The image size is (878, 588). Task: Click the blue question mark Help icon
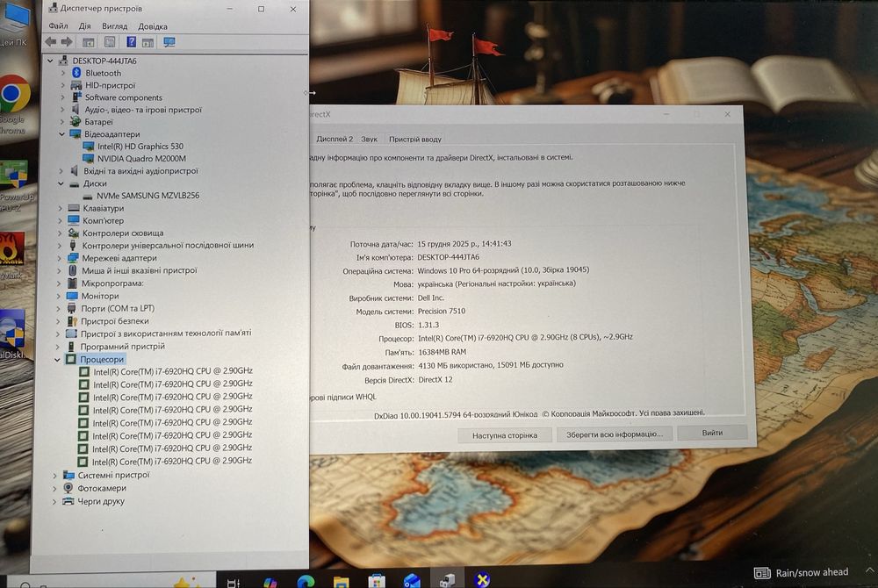(131, 42)
